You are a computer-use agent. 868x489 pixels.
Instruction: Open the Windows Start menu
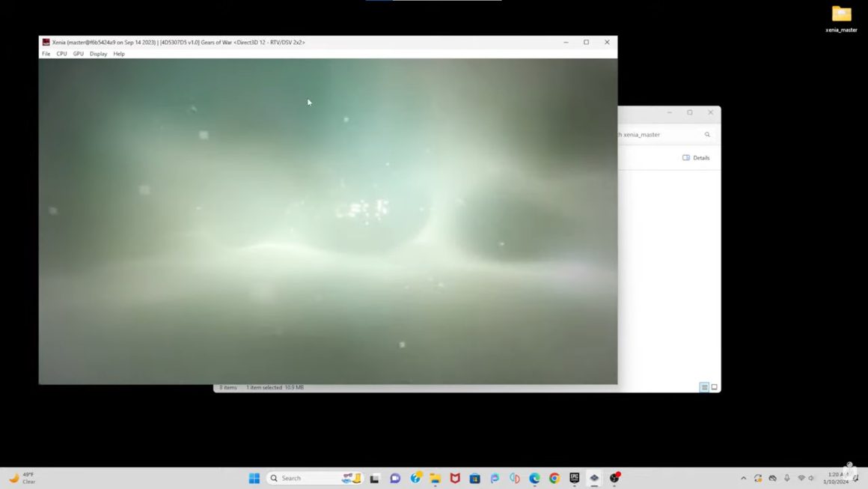[x=254, y=478]
